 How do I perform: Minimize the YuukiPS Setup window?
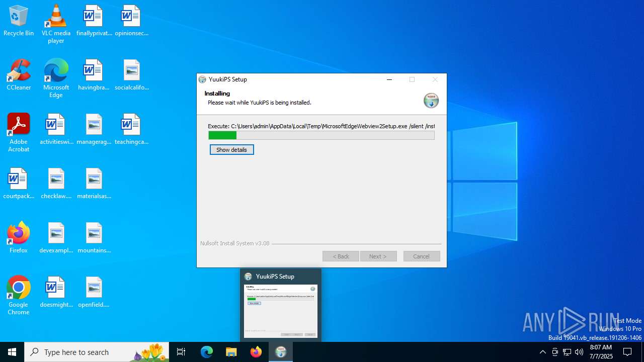click(389, 79)
